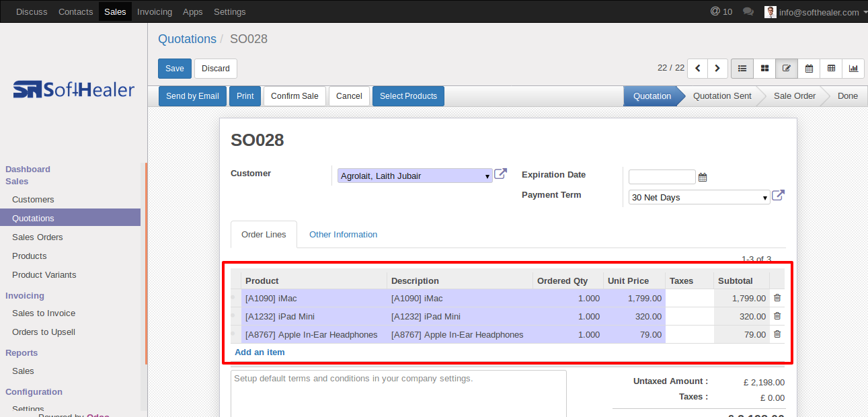Add an item to order lines

pos(260,352)
